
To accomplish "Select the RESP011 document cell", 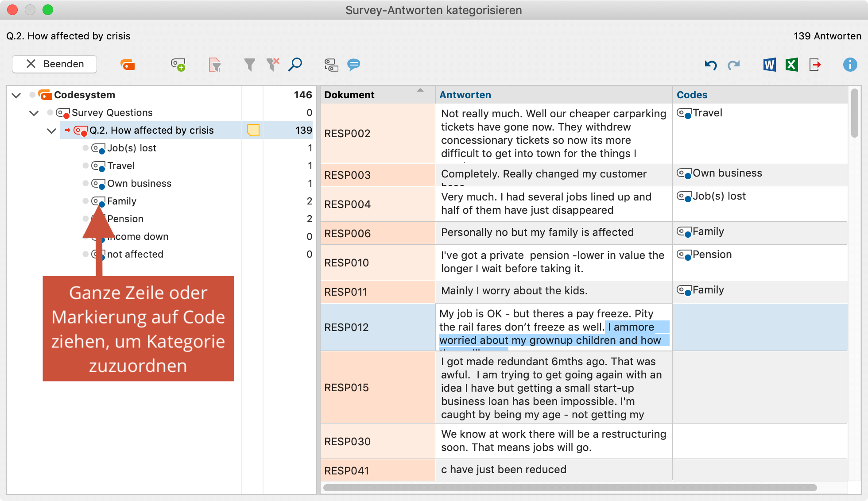I will click(x=377, y=292).
